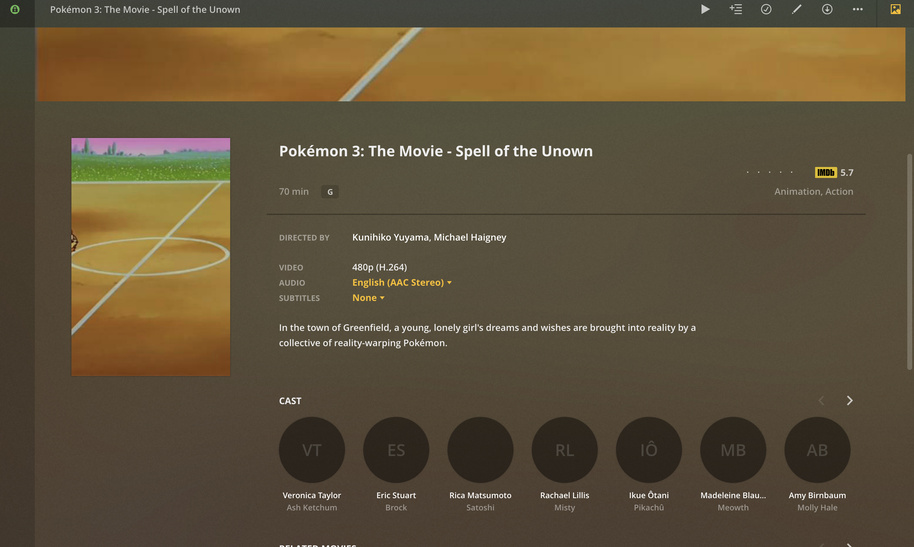Click the CAST section heading
914x547 pixels.
pyautogui.click(x=290, y=401)
